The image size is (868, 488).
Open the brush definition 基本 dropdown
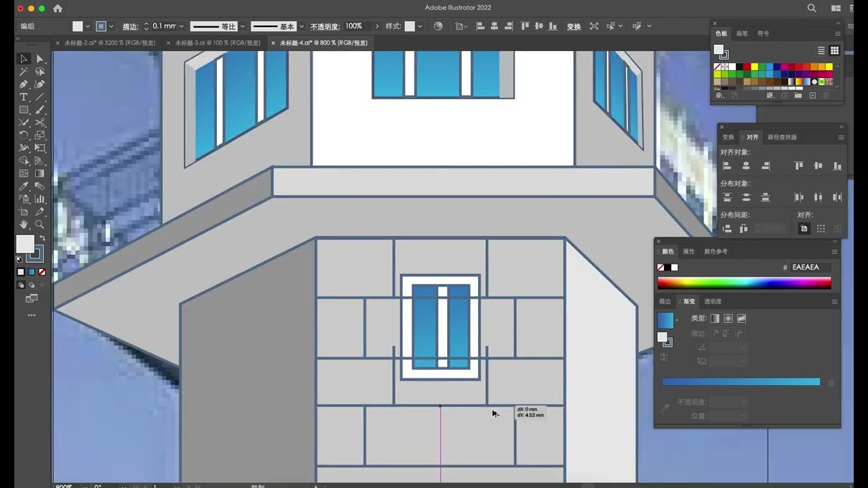pos(302,26)
